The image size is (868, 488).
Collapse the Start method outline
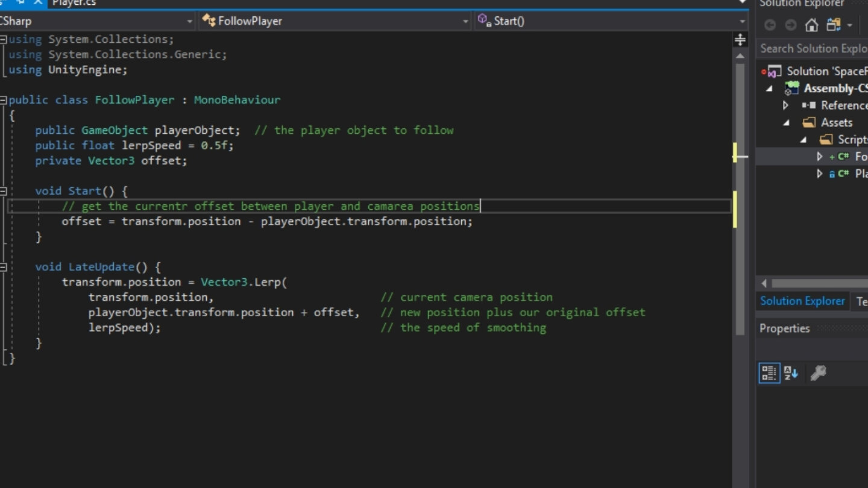click(x=3, y=191)
